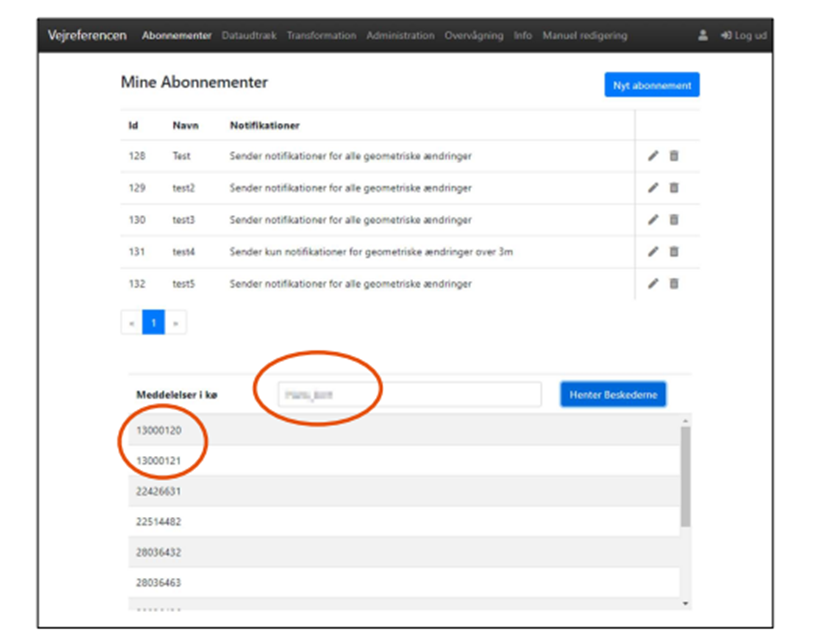Edit subscription test5 via pencil icon
814x638 pixels.
click(x=653, y=284)
